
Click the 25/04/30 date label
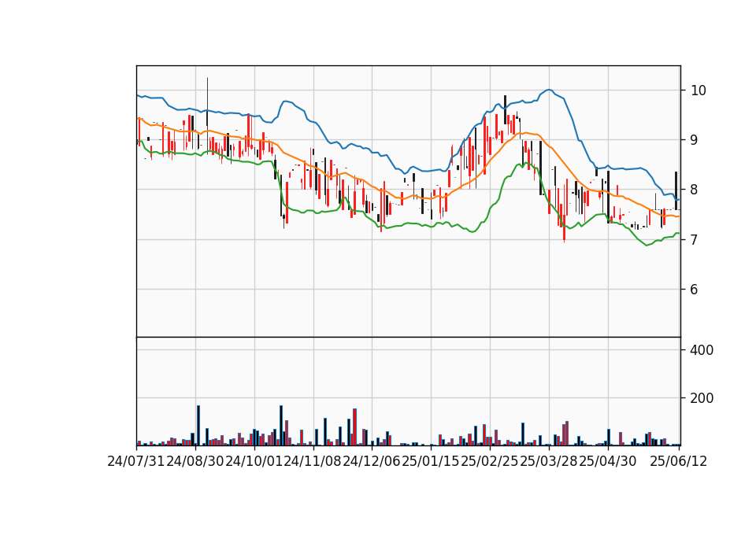point(607,461)
